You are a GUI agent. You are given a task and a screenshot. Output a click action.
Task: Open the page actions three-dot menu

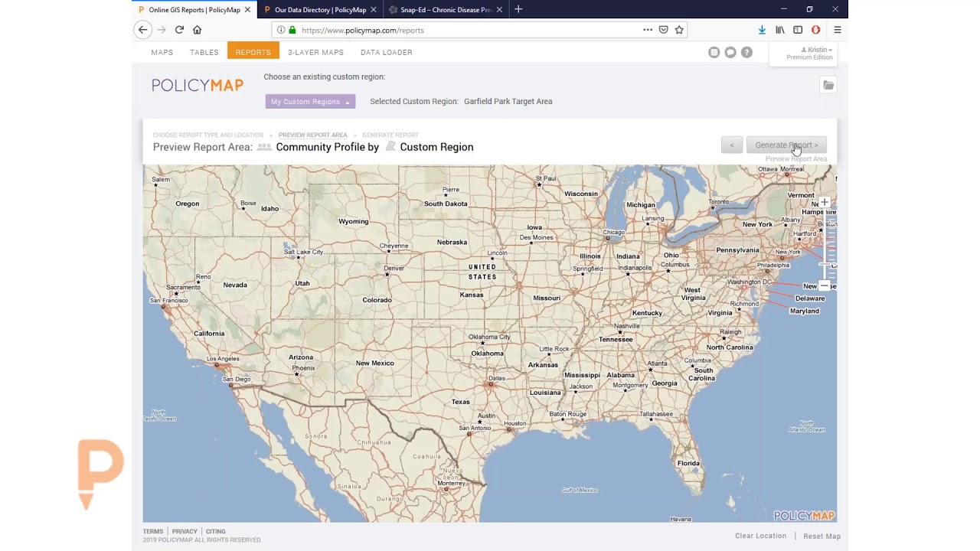tap(648, 30)
